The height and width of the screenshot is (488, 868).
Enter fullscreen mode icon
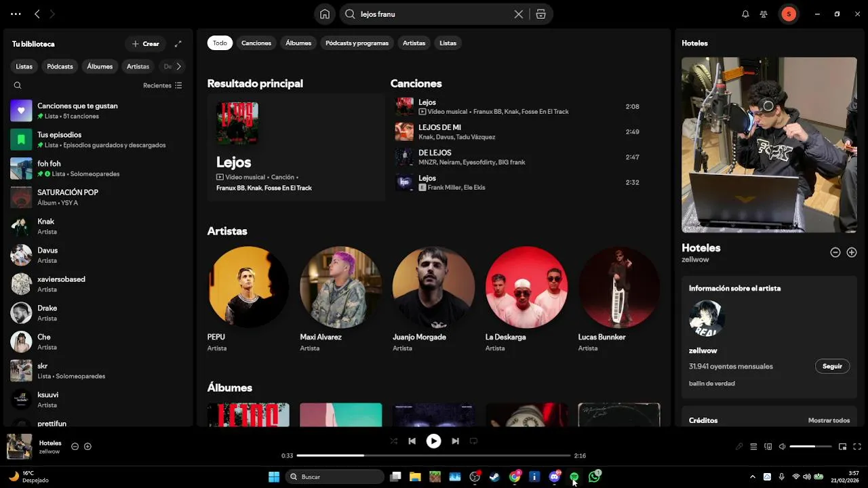click(857, 447)
